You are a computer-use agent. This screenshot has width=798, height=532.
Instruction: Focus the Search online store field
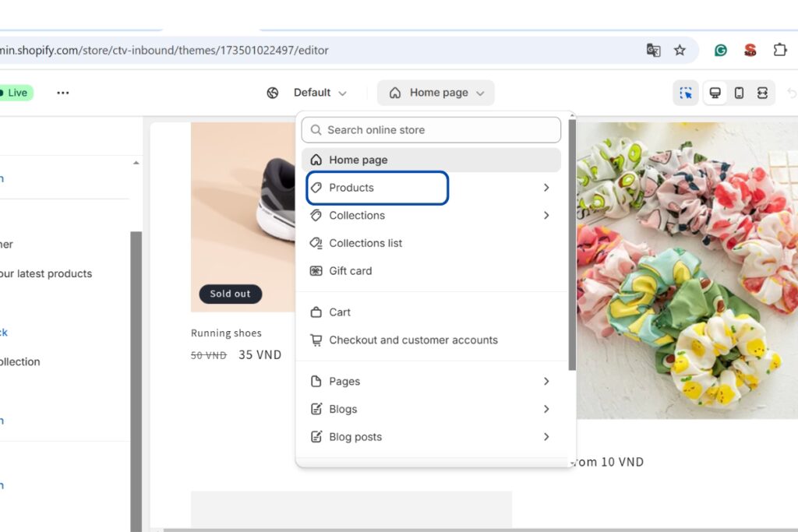pos(431,130)
